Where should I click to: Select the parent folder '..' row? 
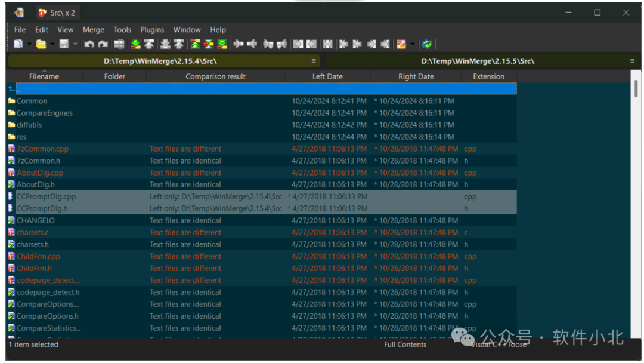(262, 89)
